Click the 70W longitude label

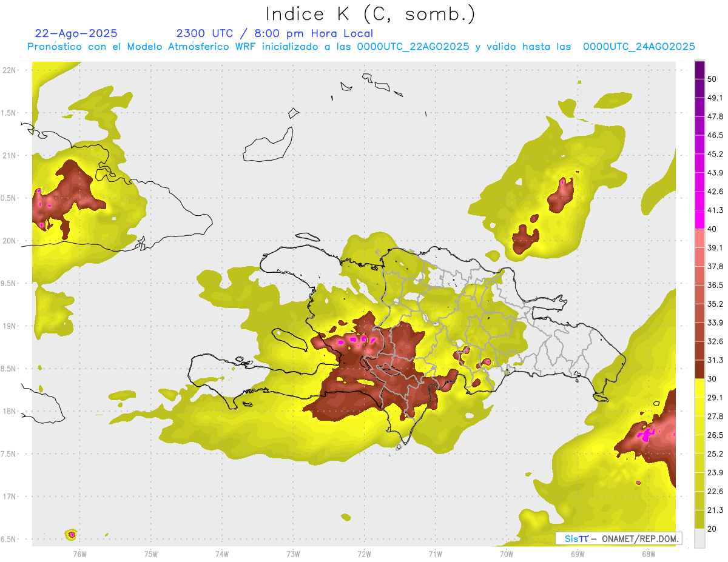[506, 554]
